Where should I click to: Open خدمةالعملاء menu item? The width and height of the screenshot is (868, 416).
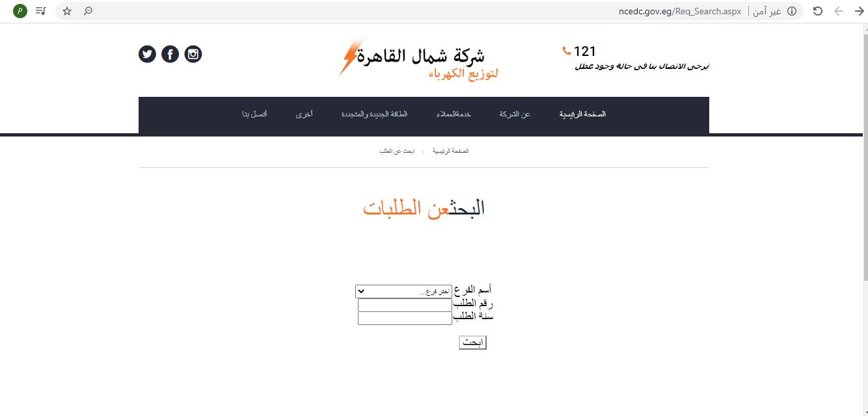(454, 114)
